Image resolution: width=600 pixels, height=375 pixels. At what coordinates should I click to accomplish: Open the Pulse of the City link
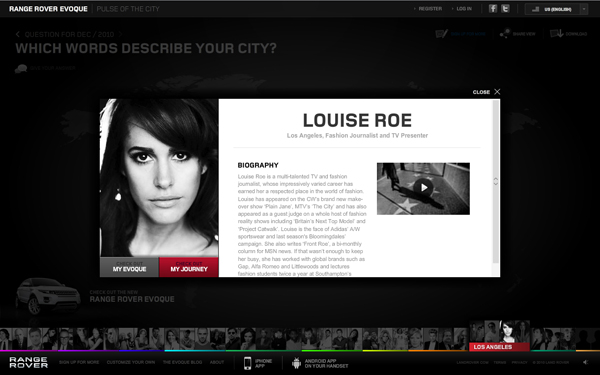[128, 9]
